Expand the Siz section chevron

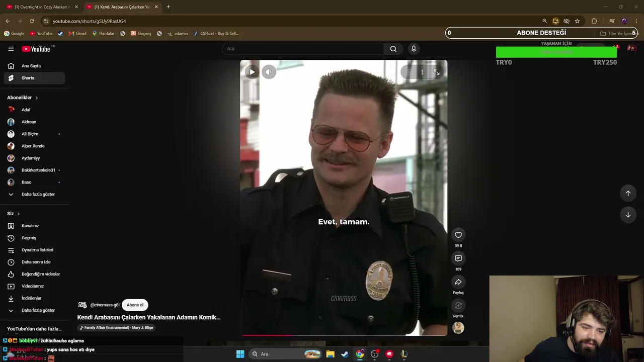pos(19,214)
